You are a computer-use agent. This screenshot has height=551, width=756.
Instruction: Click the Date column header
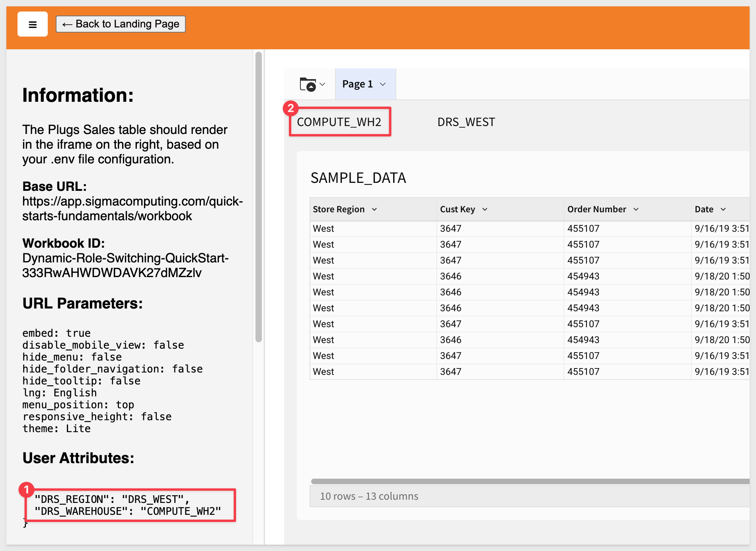click(x=721, y=210)
